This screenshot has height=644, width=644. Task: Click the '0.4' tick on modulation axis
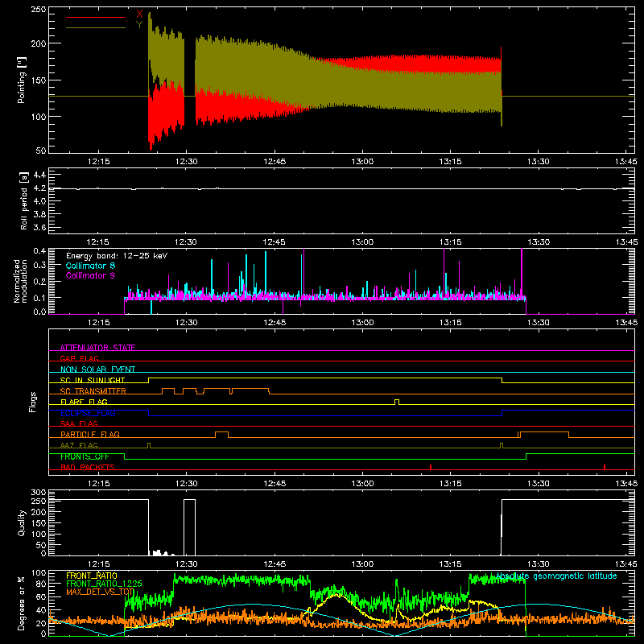(39, 251)
